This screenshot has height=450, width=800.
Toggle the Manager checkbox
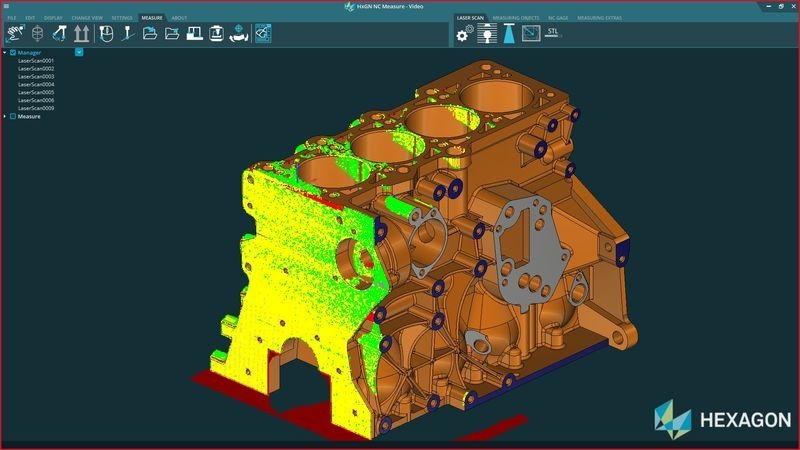point(13,52)
